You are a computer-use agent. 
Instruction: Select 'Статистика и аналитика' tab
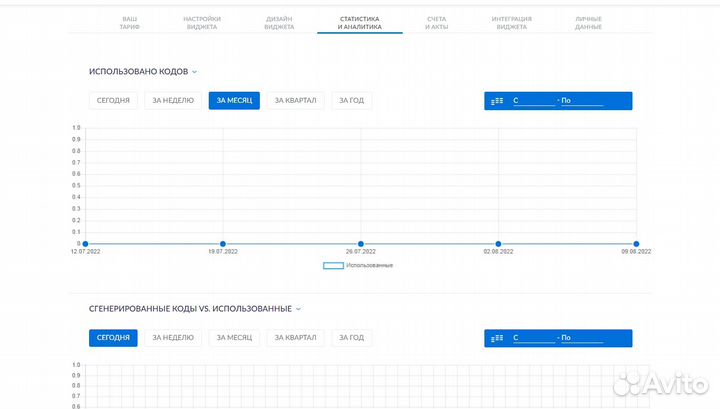pos(359,23)
